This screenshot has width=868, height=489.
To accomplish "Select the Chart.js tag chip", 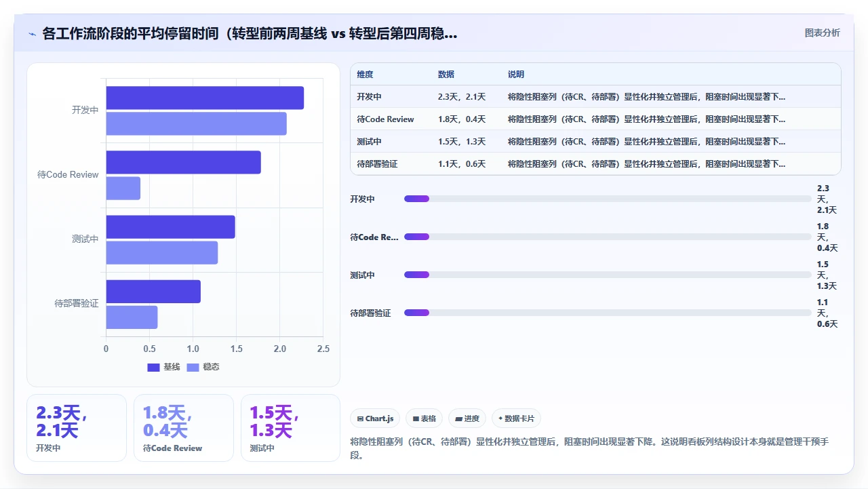I will (376, 418).
